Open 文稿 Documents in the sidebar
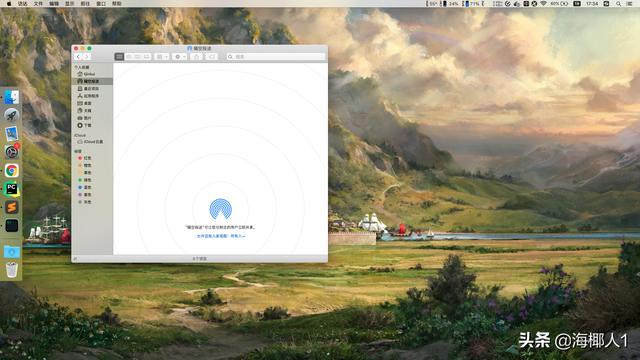 (x=92, y=111)
